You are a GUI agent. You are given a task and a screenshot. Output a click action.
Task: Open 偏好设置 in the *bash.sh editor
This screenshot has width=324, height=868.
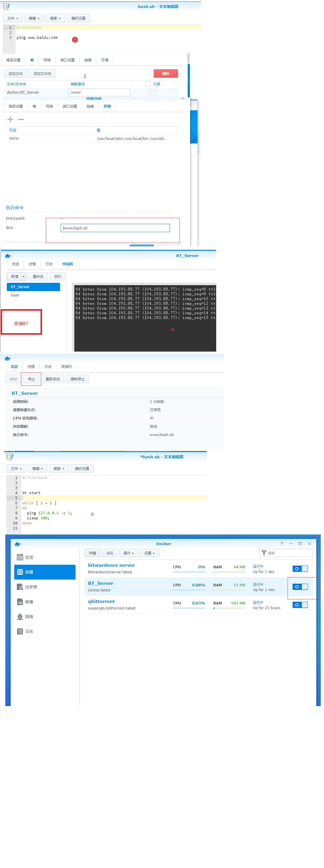[82, 468]
